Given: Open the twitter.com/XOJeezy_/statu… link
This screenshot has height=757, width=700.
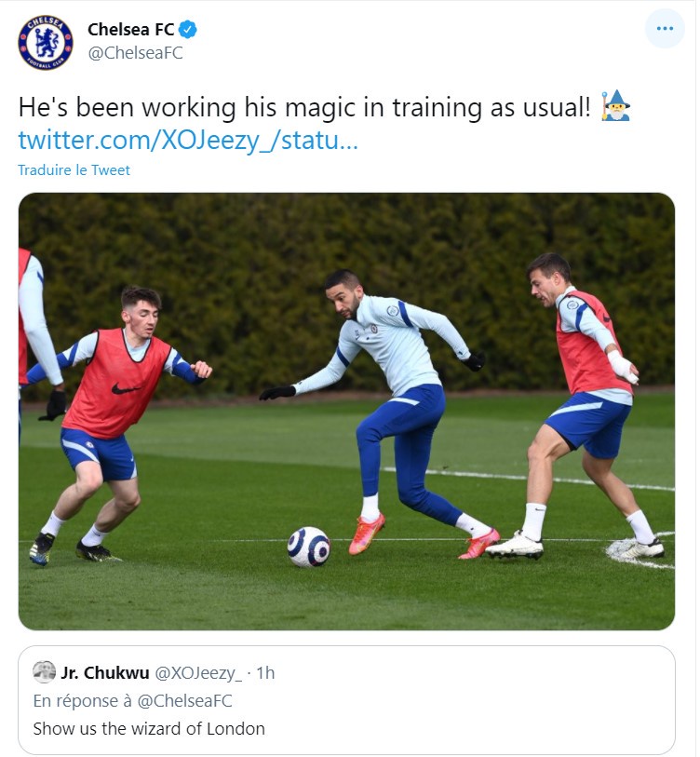Looking at the screenshot, I should point(188,141).
